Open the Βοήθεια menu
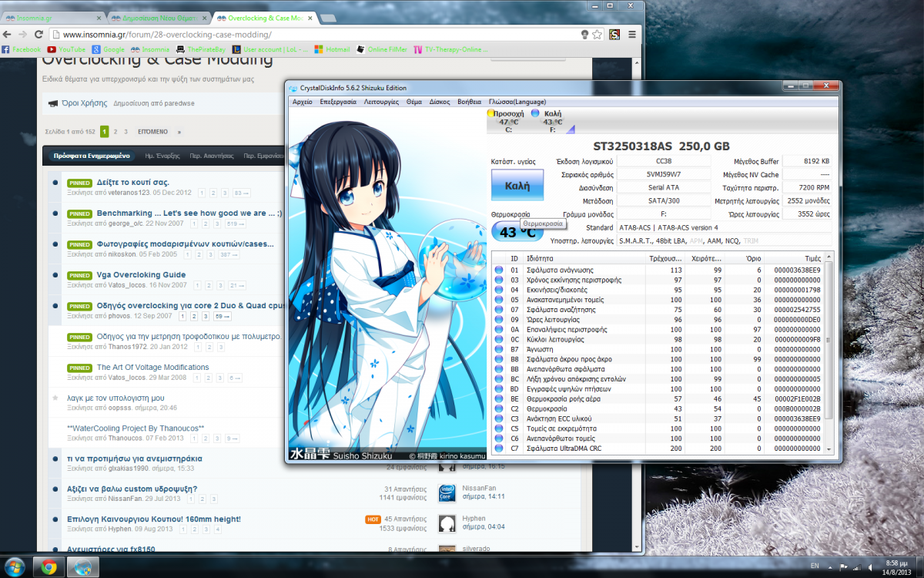 (x=469, y=102)
